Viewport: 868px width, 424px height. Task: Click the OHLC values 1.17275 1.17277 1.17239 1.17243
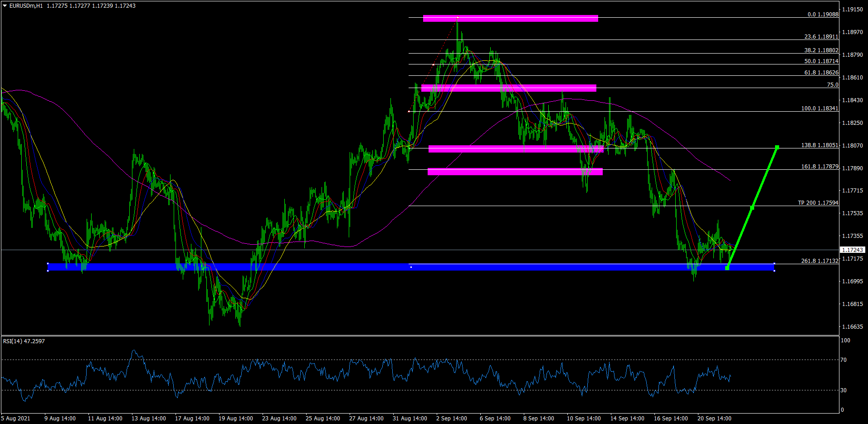91,6
